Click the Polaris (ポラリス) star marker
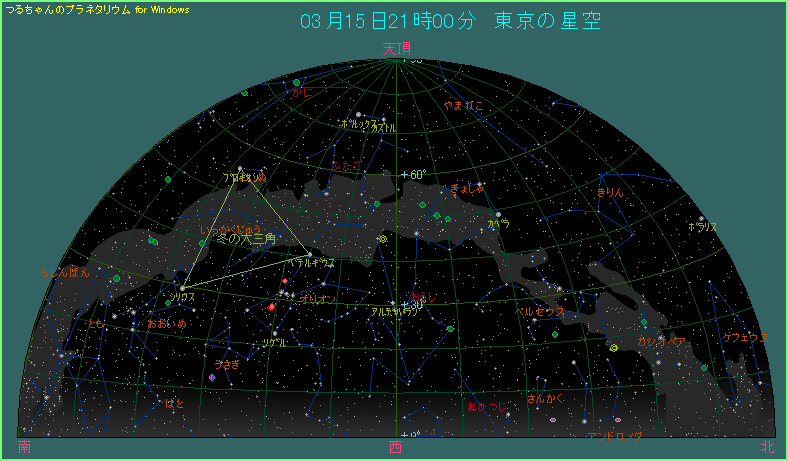The width and height of the screenshot is (788, 461). coord(702,218)
